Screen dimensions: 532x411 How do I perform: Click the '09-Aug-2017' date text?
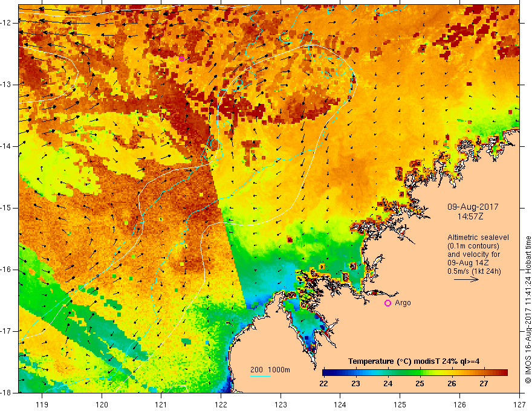(473, 207)
